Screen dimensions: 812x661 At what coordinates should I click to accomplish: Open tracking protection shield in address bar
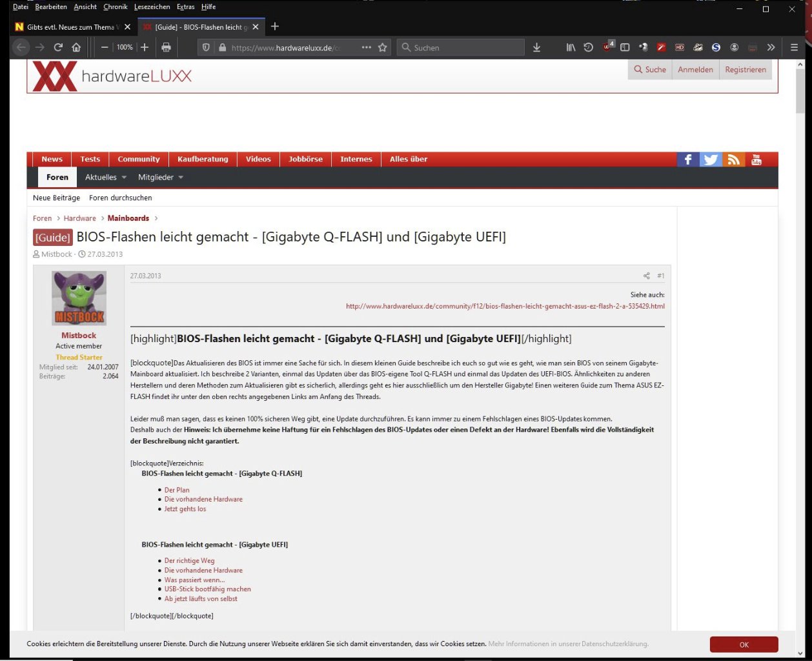coord(206,47)
